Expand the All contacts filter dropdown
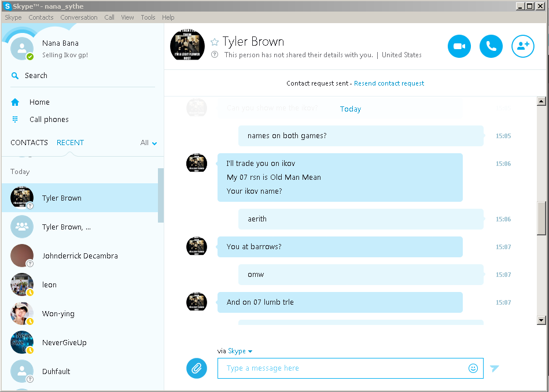This screenshot has height=392, width=549. (x=149, y=142)
